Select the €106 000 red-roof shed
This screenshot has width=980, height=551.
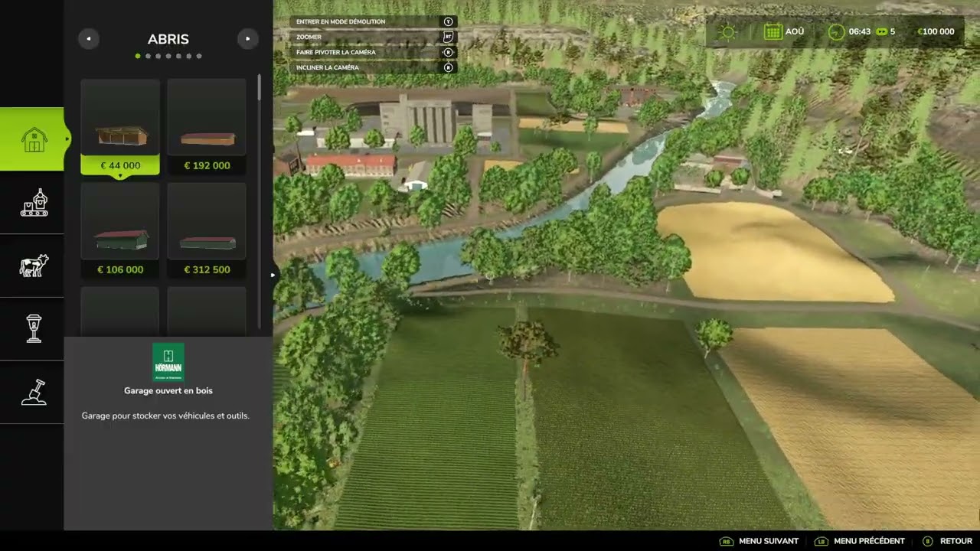[x=120, y=231]
